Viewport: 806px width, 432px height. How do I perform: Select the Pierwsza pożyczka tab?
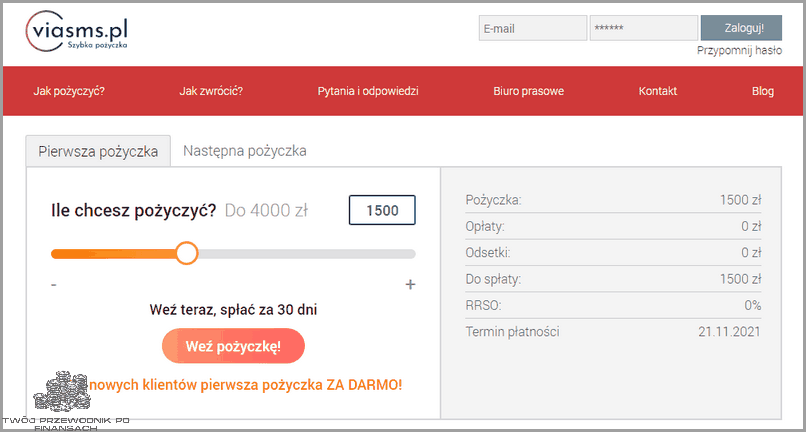click(x=98, y=152)
